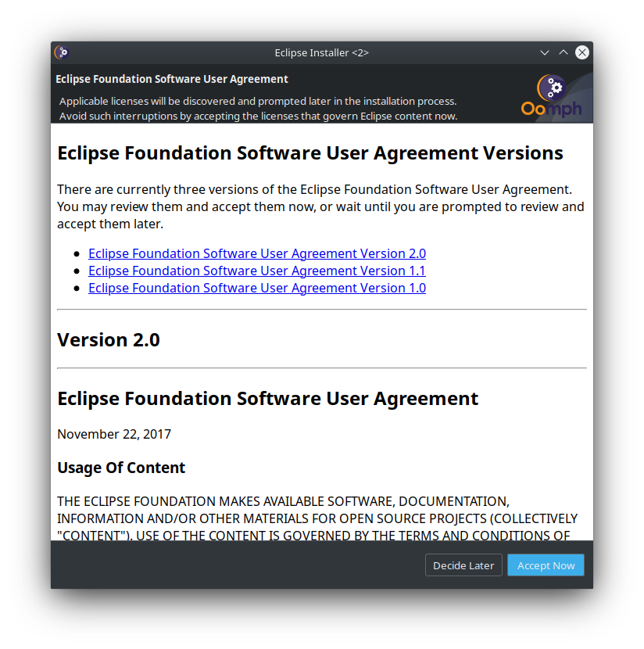
Task: Click the "November 22, 2017" date text
Action: [114, 434]
